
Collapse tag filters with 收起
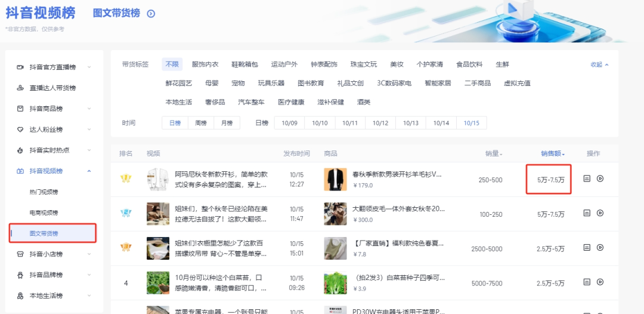(600, 64)
